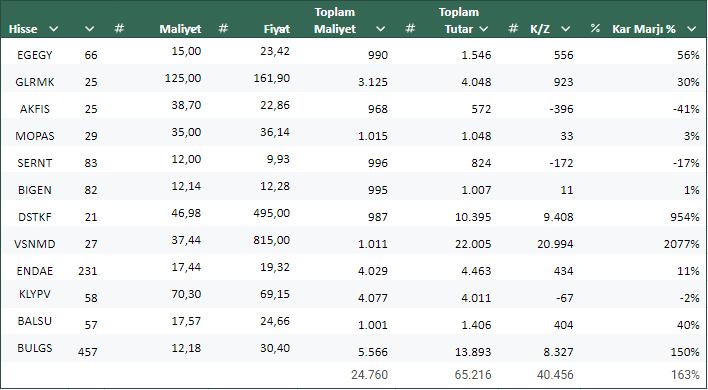Select the VSNMD stock name cell

(35, 244)
